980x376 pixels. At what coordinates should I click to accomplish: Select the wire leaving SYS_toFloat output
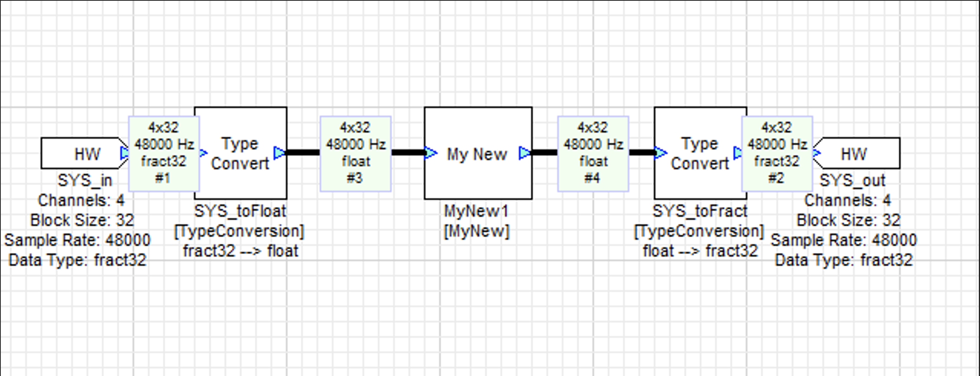303,153
